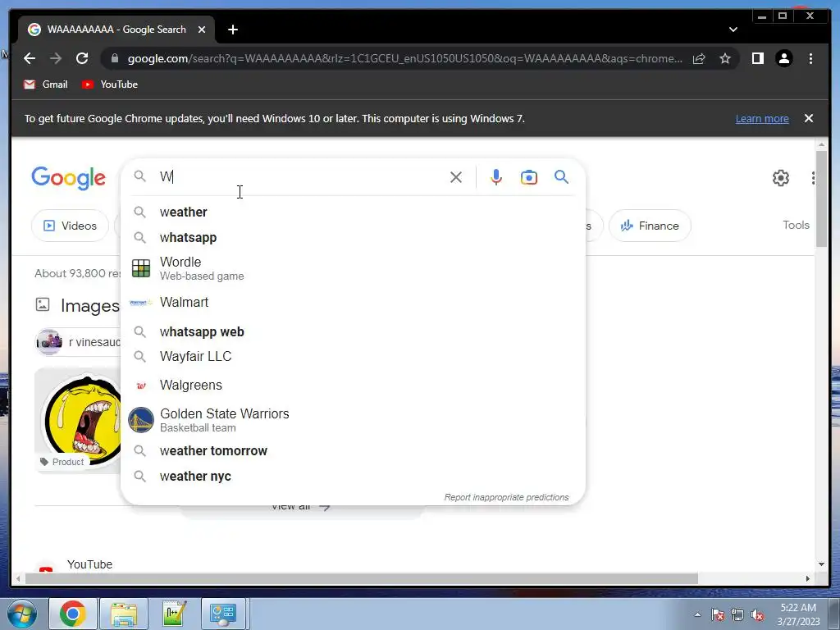
Task: Open the muted volume tray icon
Action: click(x=757, y=614)
